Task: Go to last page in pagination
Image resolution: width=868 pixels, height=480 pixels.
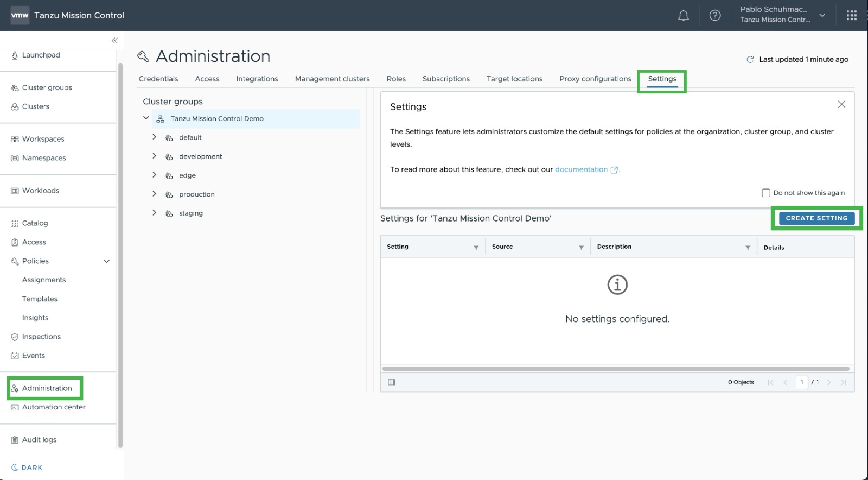Action: [x=844, y=382]
